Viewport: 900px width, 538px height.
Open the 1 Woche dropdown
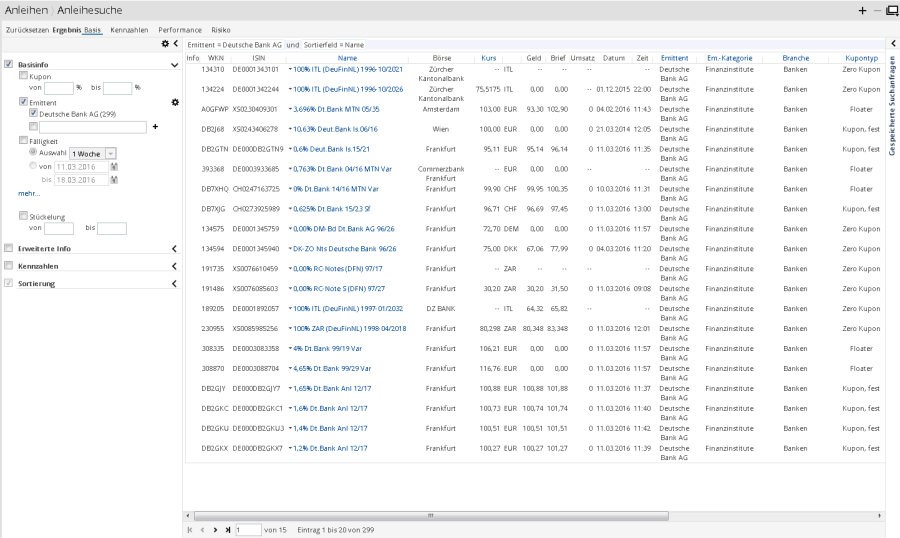tap(111, 153)
